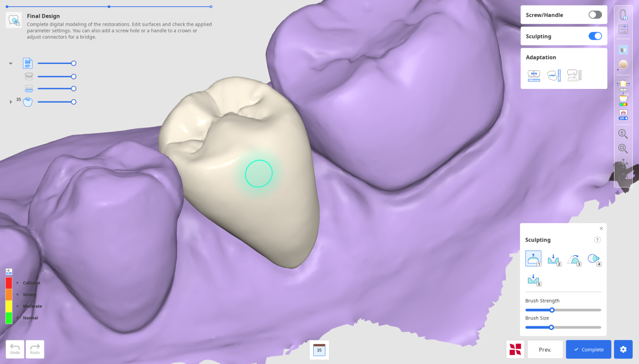Select the tooth 35 thumbnail at bottom
The image size is (639, 364).
319,350
